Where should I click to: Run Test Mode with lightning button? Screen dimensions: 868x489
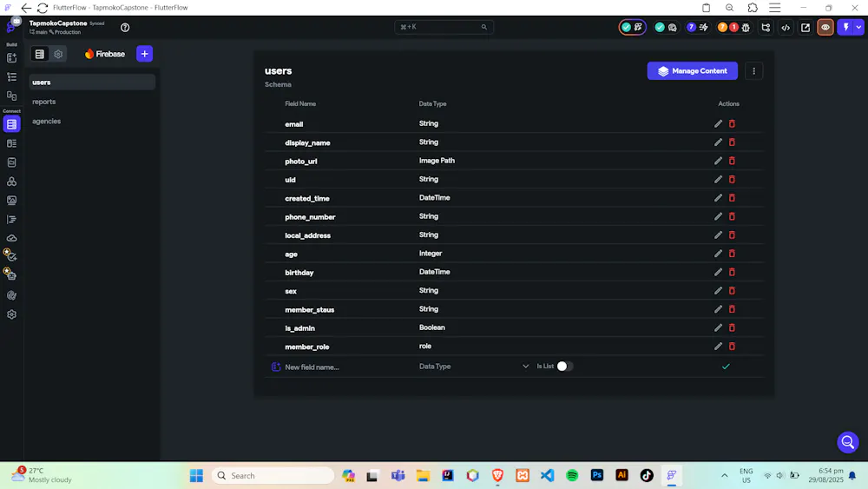(x=845, y=27)
